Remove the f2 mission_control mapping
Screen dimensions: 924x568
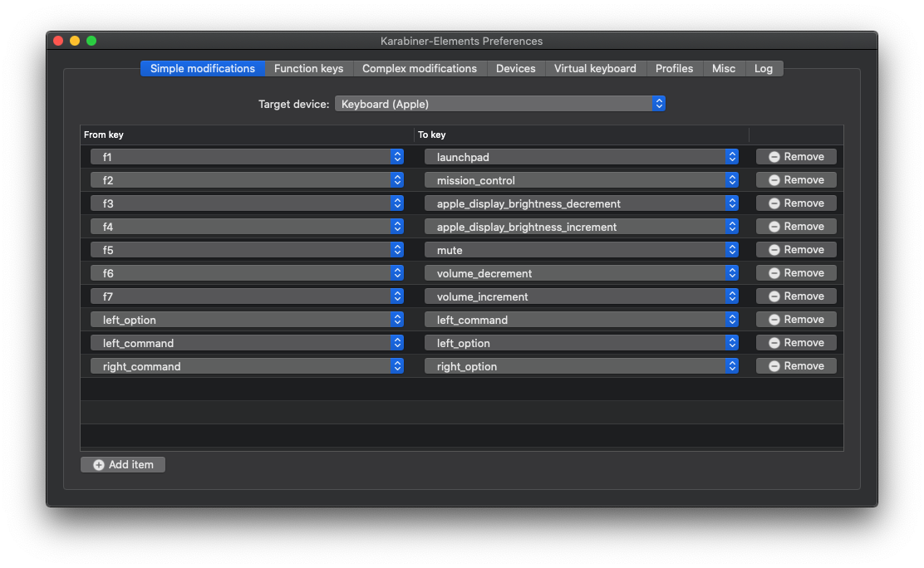click(796, 179)
